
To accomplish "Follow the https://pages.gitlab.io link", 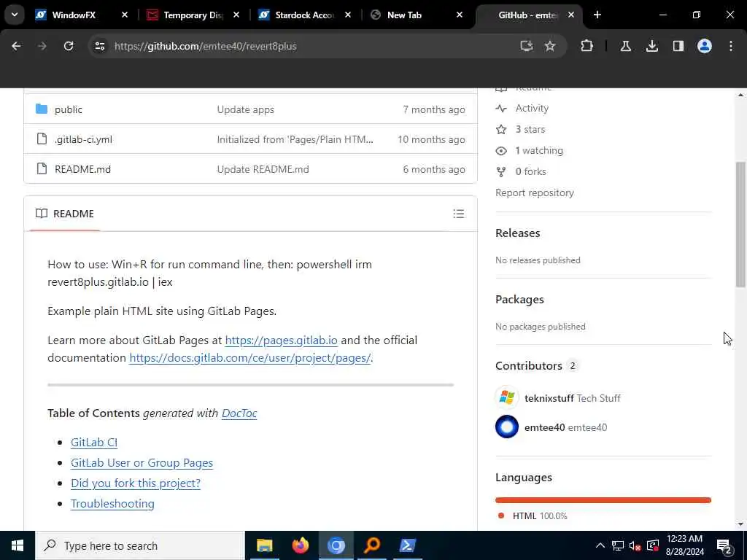I will click(x=281, y=341).
